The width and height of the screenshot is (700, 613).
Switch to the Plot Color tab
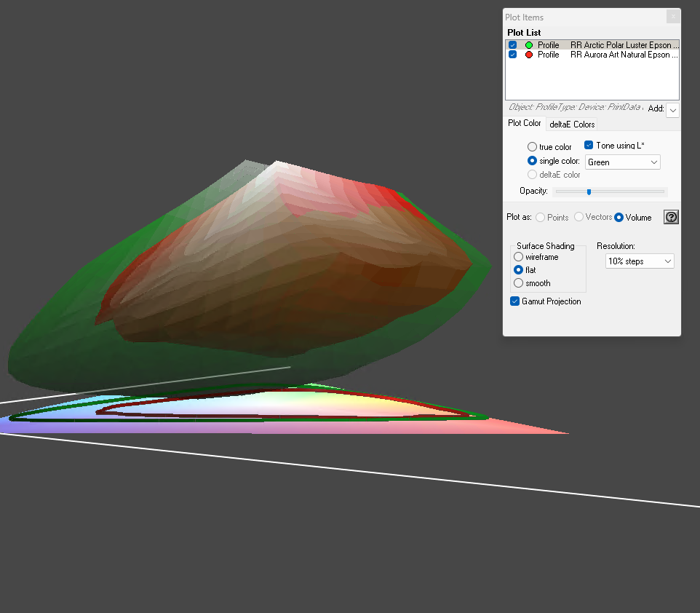pos(524,124)
